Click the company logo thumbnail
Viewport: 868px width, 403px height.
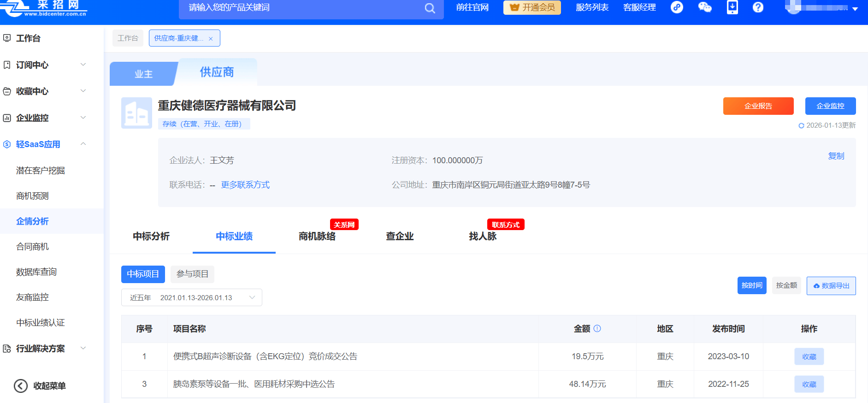pos(136,113)
